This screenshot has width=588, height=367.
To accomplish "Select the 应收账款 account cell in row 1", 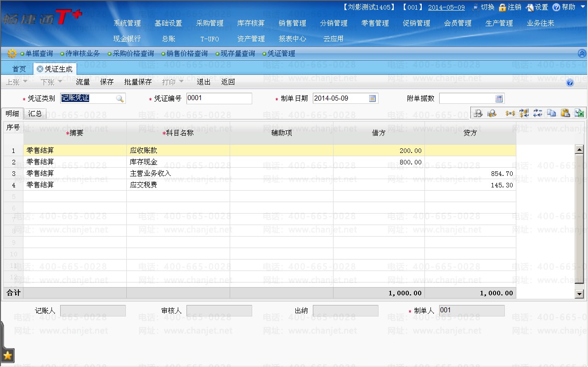I will [178, 151].
